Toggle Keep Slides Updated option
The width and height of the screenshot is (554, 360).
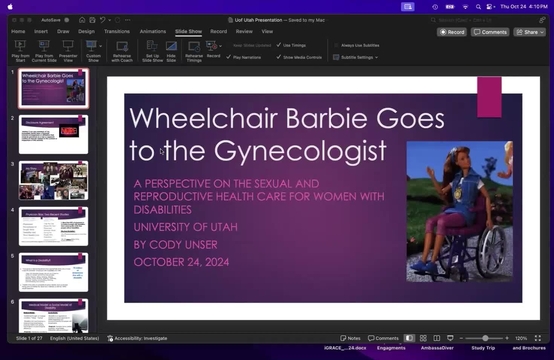[x=249, y=45]
